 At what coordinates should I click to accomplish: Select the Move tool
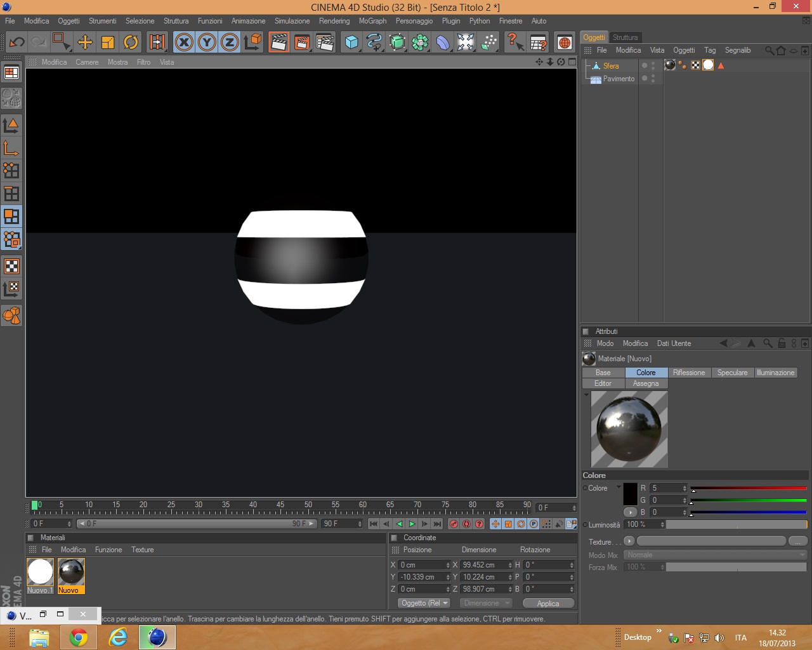pyautogui.click(x=84, y=43)
